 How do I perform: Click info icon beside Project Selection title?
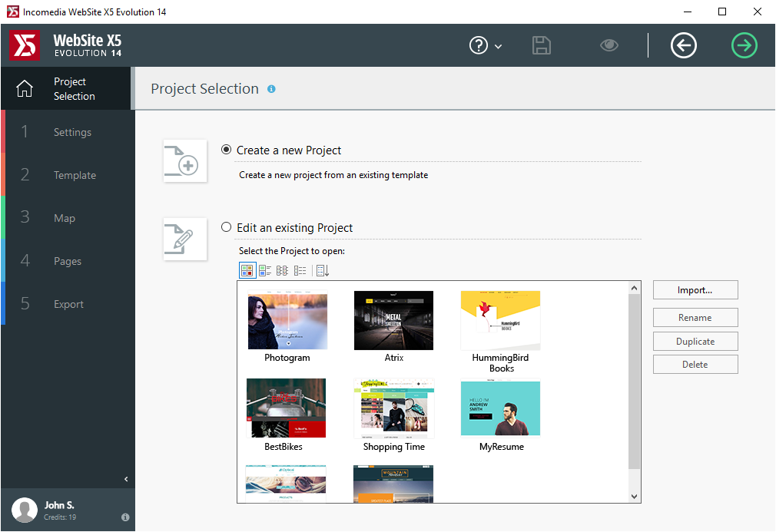click(271, 89)
